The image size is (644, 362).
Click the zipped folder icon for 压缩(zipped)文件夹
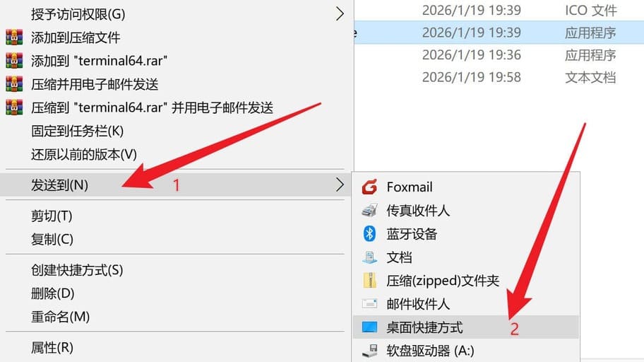[x=369, y=281]
